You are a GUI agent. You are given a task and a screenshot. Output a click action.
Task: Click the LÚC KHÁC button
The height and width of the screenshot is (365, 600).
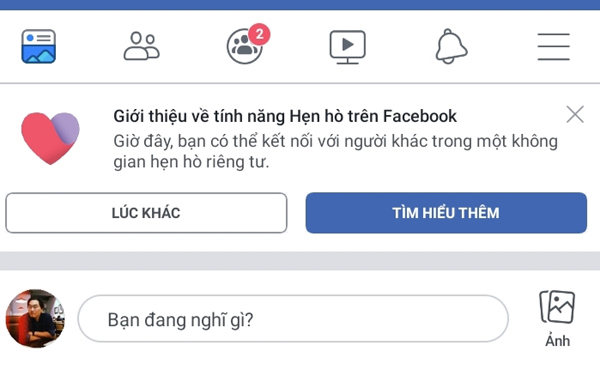(146, 213)
